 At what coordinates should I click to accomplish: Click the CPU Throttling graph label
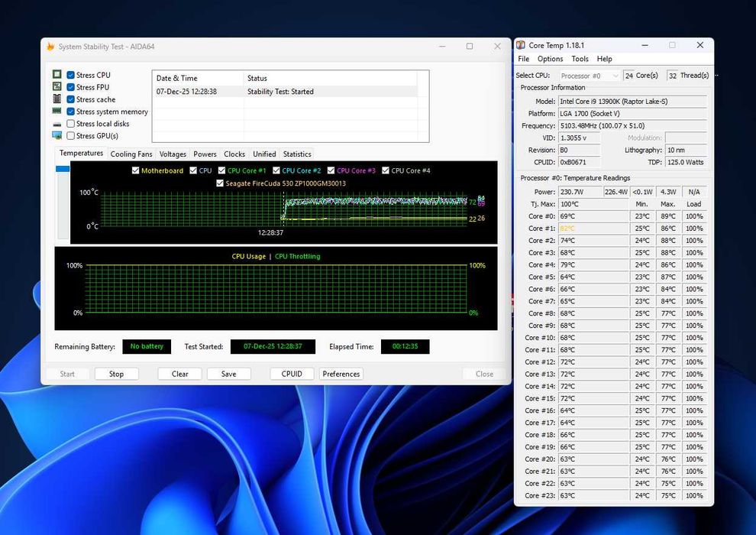[298, 256]
